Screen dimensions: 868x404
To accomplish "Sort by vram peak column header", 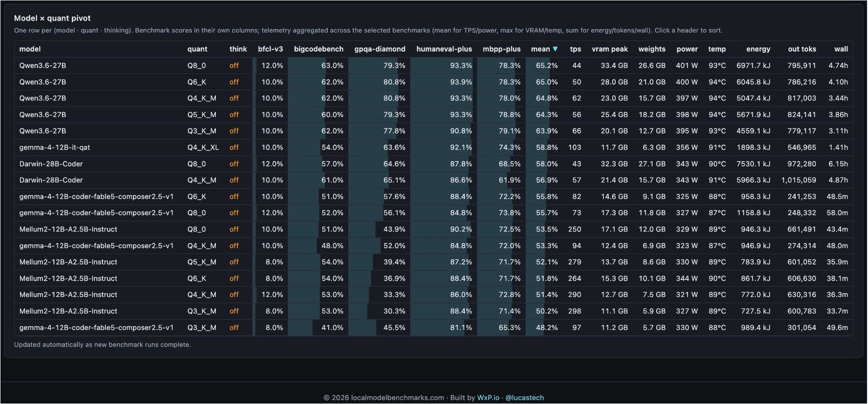I will tap(610, 49).
